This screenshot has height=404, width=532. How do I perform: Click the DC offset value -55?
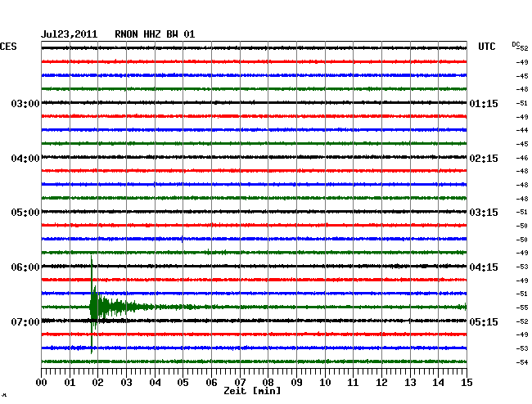coord(522,307)
